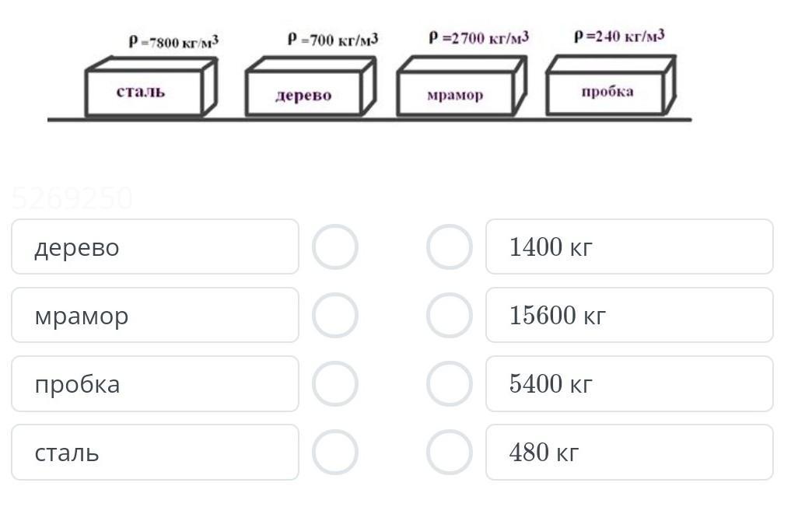Select the radio circle beside 480 кг
The image size is (812, 507).
point(450,452)
